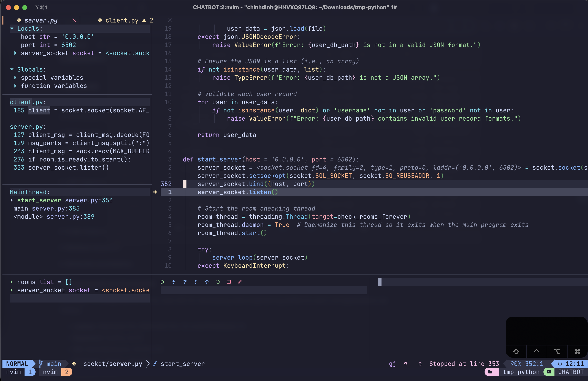Expand start_server stack frame

12,200
